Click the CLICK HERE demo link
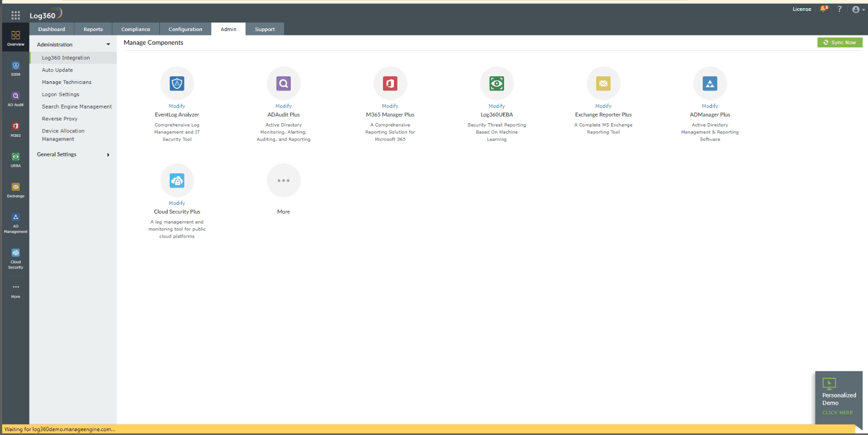The image size is (868, 435). coord(837,413)
